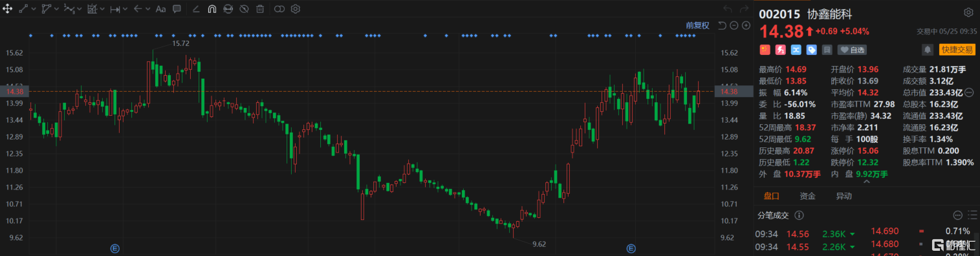Screen dimensions: 980x256
Task: Click the left E earnings marker
Action: pos(114,248)
